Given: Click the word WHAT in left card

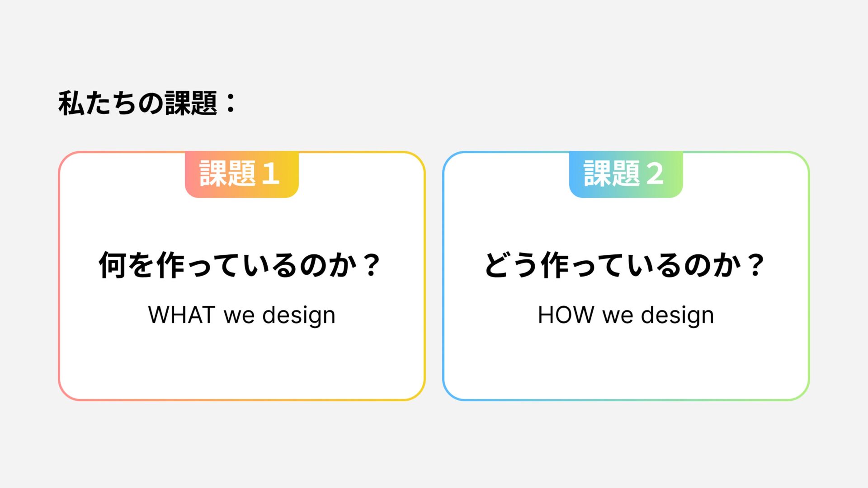Looking at the screenshot, I should point(181,315).
